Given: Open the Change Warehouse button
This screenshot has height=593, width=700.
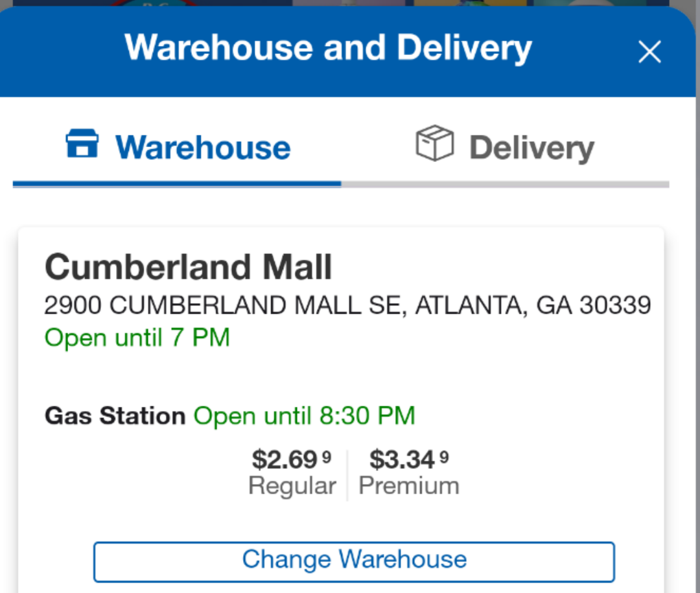Looking at the screenshot, I should 354,562.
